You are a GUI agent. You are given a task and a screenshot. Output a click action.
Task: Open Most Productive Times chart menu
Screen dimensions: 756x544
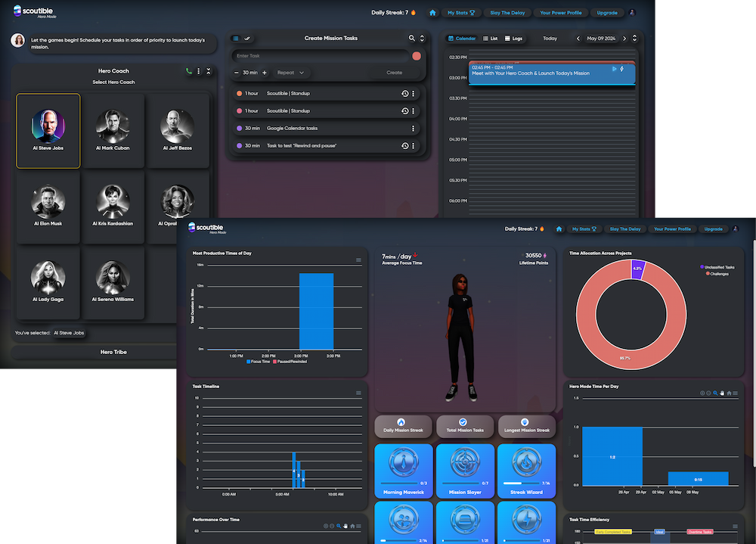point(358,260)
